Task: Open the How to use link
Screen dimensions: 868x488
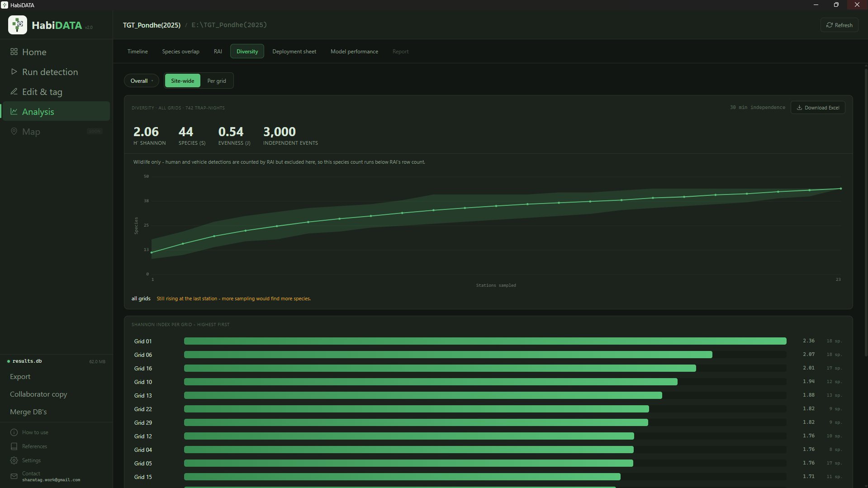Action: (x=35, y=432)
